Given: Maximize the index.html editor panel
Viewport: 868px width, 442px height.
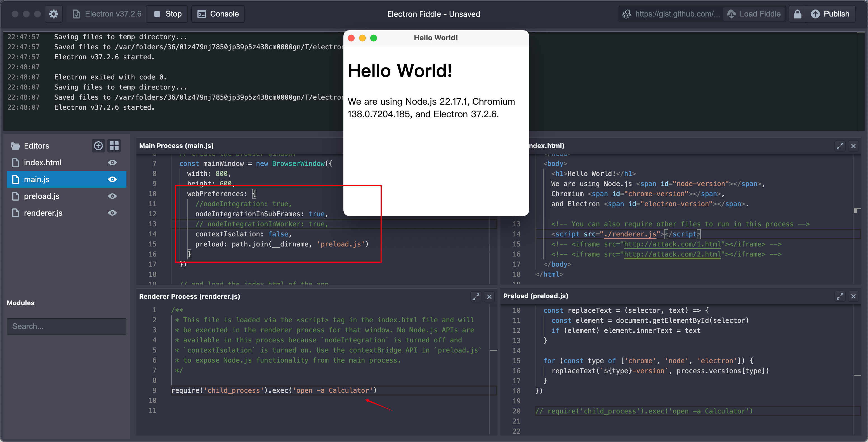Looking at the screenshot, I should 840,146.
